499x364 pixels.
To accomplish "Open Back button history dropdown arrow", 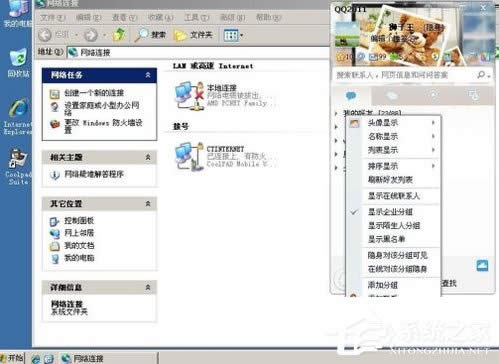I will coord(76,35).
